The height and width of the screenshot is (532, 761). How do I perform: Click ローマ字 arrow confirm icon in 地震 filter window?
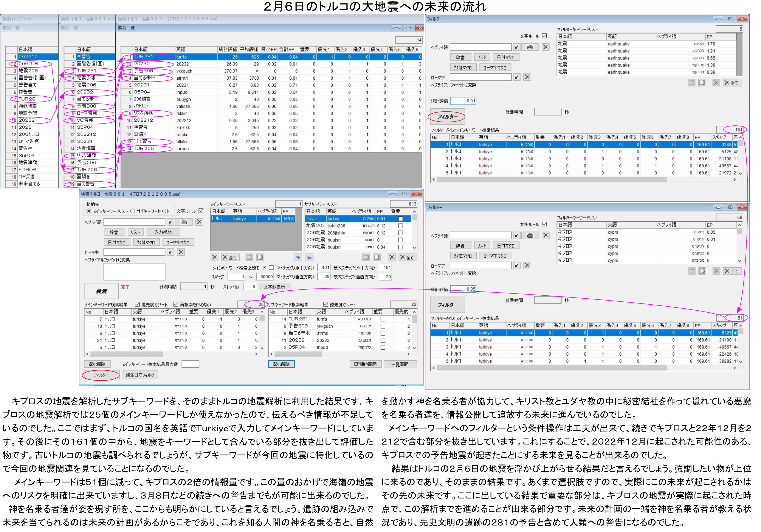coord(517,77)
